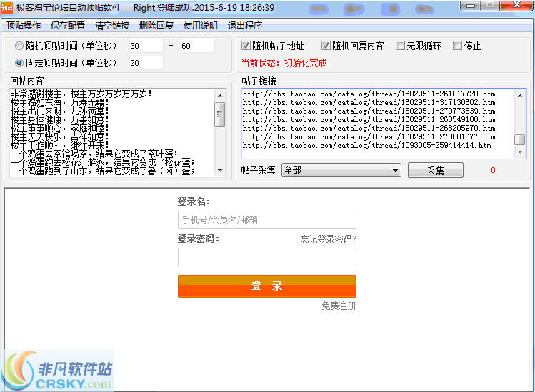
Task: Focus the 登录名 input field
Action: (267, 220)
